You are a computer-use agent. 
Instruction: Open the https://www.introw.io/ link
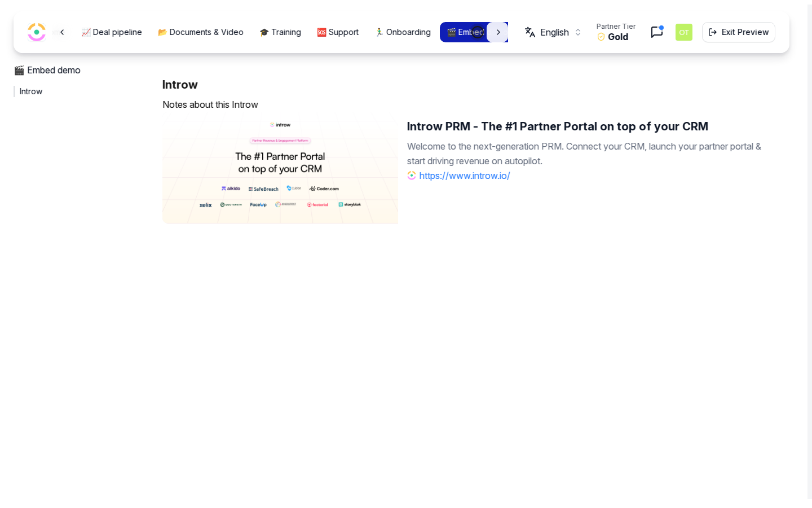[465, 176]
